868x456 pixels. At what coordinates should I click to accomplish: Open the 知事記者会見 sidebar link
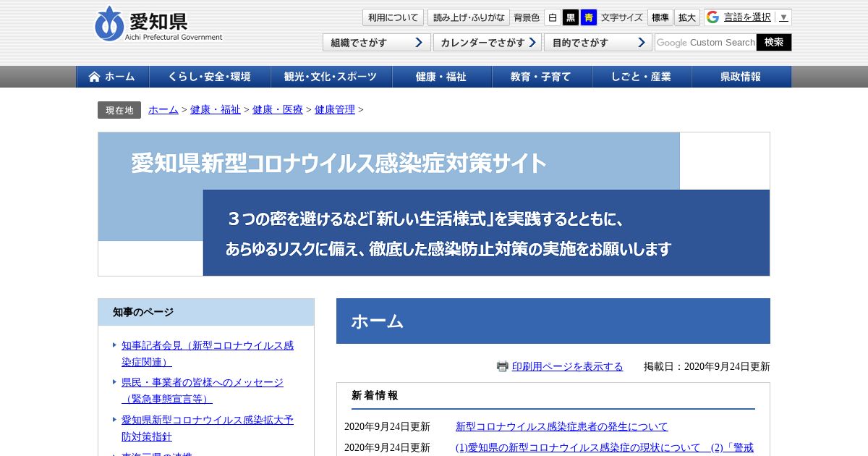(208, 353)
